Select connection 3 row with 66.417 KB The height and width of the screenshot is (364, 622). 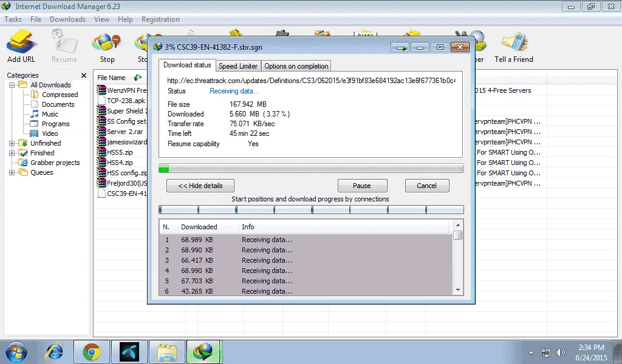pos(306,260)
